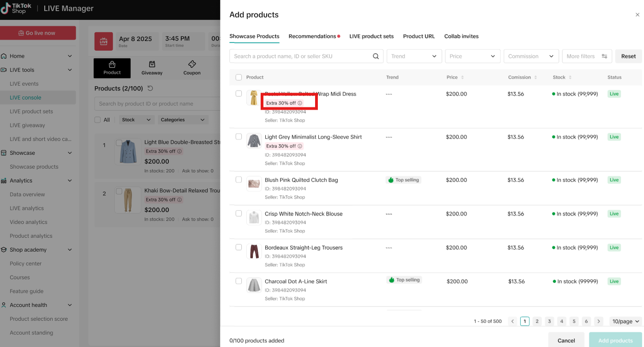
Task: Open the Giveaway gift icon tab
Action: pos(152,67)
